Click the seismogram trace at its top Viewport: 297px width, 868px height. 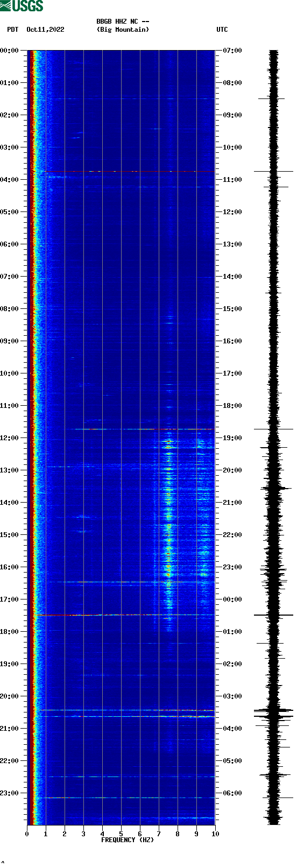pos(274,52)
